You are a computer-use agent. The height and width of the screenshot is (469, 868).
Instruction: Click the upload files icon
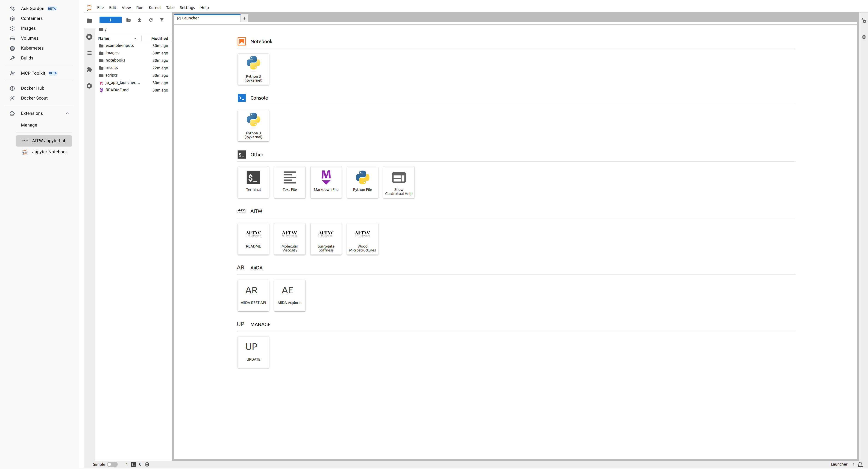click(x=140, y=20)
